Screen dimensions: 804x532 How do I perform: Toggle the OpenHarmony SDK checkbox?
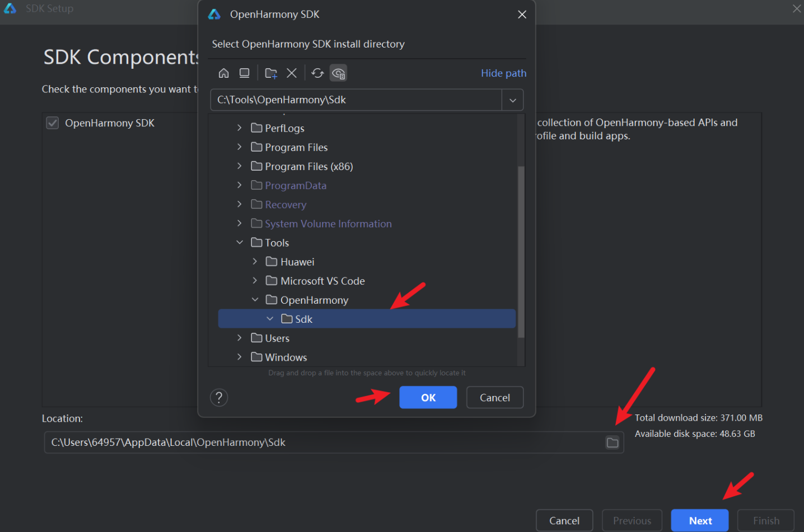(x=52, y=123)
